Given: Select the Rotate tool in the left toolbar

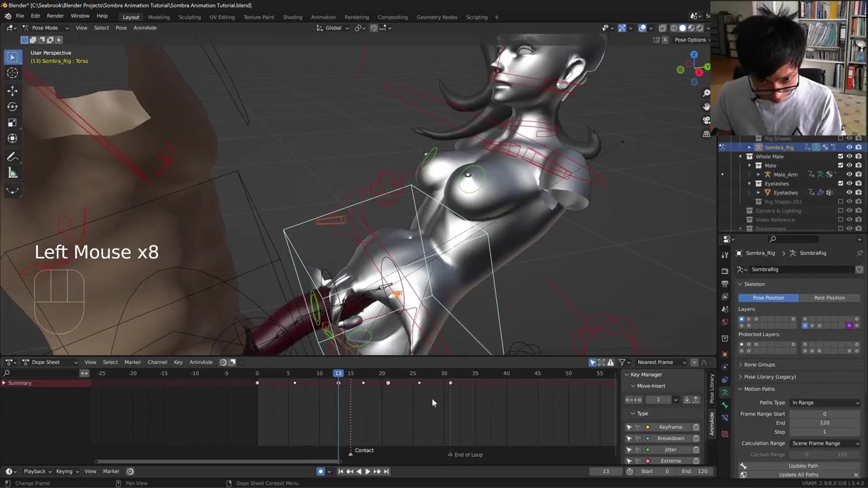Looking at the screenshot, I should (12, 106).
